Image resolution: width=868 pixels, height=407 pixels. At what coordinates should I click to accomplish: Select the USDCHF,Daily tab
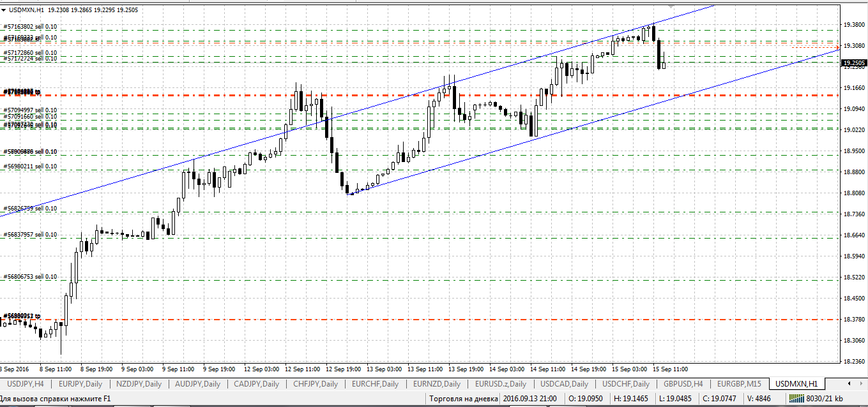point(626,384)
